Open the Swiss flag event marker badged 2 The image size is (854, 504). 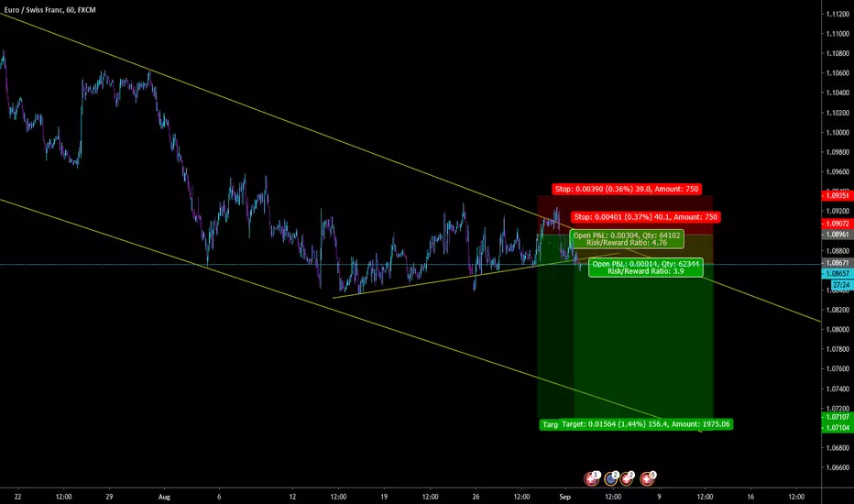[x=628, y=479]
